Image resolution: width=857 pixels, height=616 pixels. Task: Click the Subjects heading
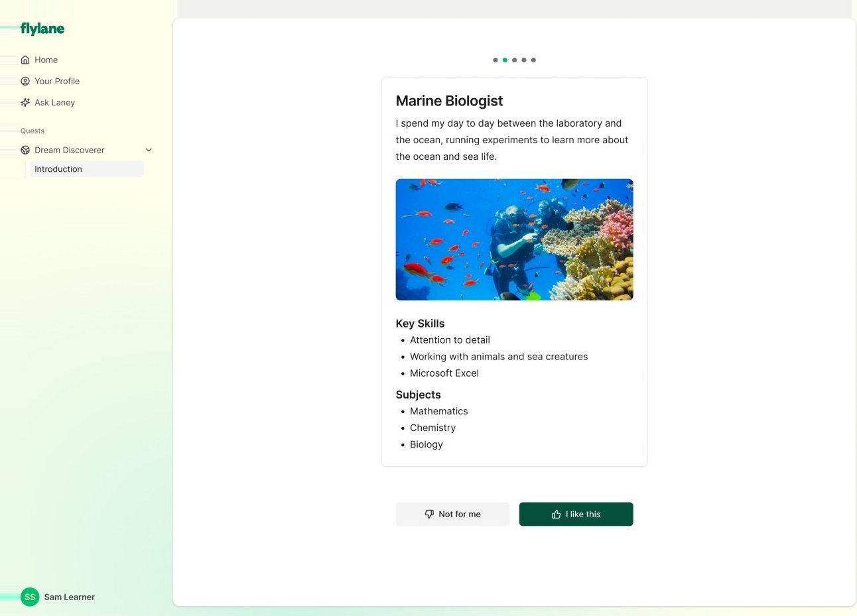[418, 395]
